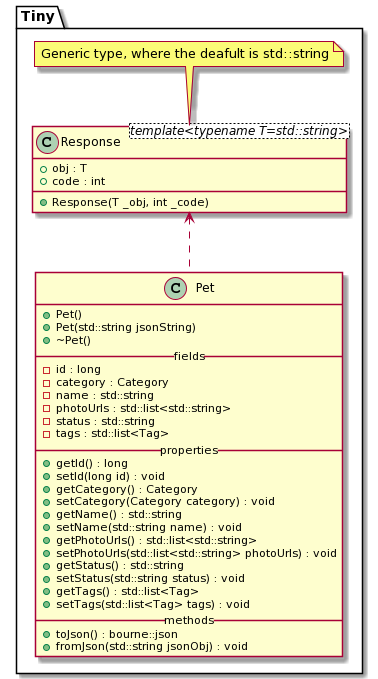Click the methods section separator label
Image resolution: width=378 pixels, height=679 pixels.
point(189,621)
